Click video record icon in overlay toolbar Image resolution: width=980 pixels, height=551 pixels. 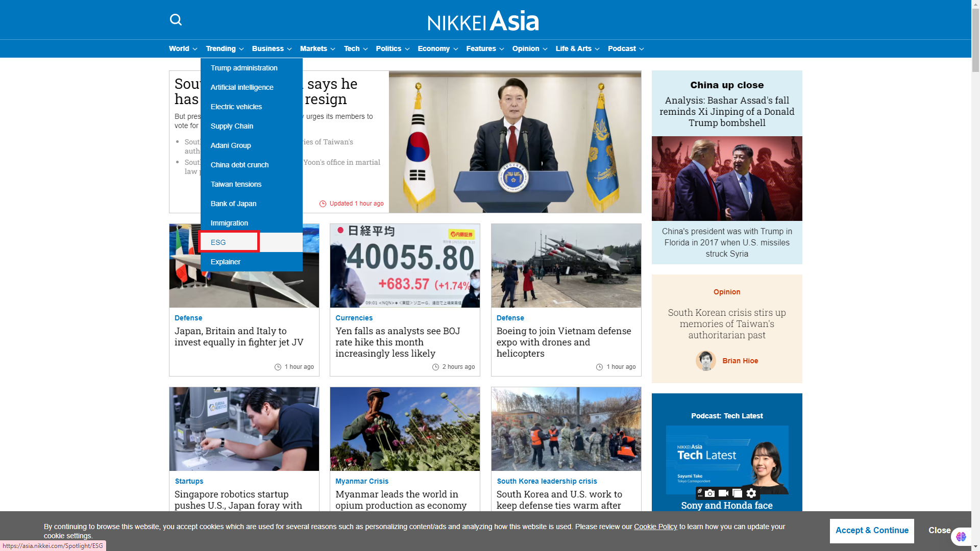723,493
